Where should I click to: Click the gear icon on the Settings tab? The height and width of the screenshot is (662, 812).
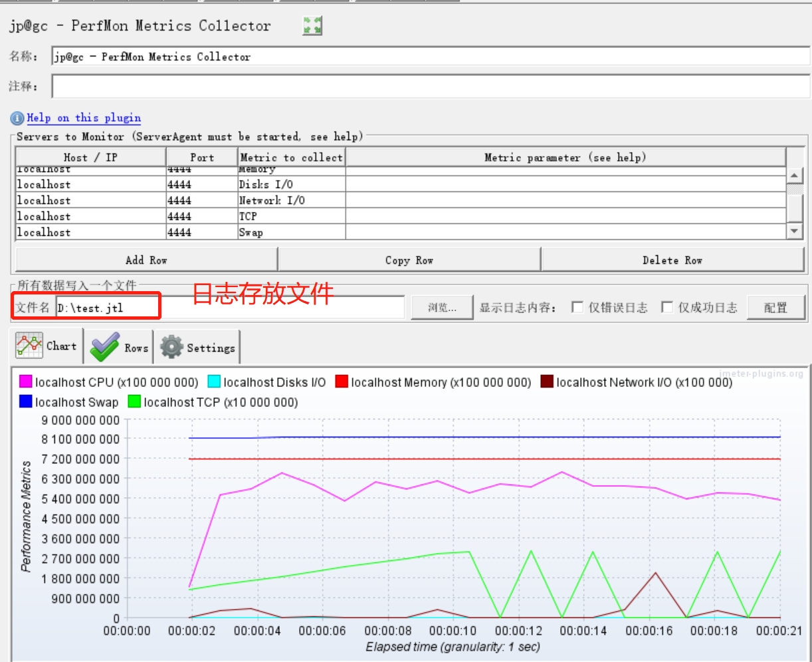tap(171, 346)
